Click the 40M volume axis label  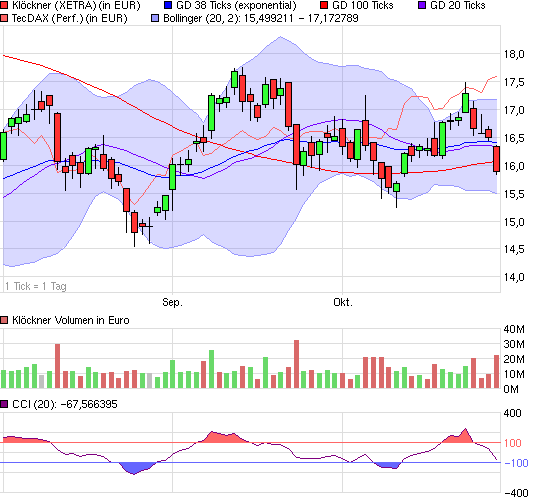514,329
